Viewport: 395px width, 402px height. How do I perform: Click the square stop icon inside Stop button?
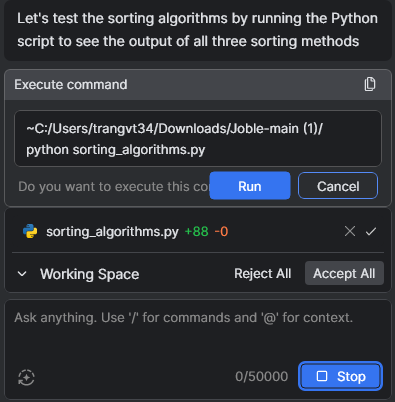(322, 376)
